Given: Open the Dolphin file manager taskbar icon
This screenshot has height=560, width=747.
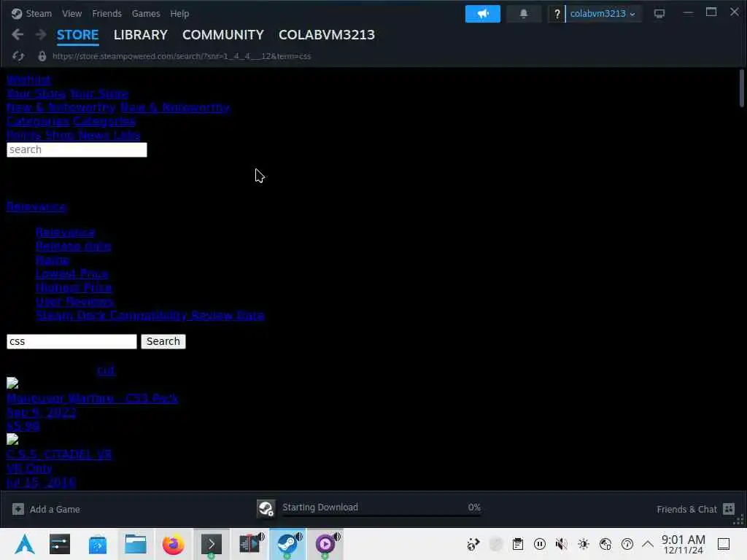Looking at the screenshot, I should pyautogui.click(x=135, y=544).
